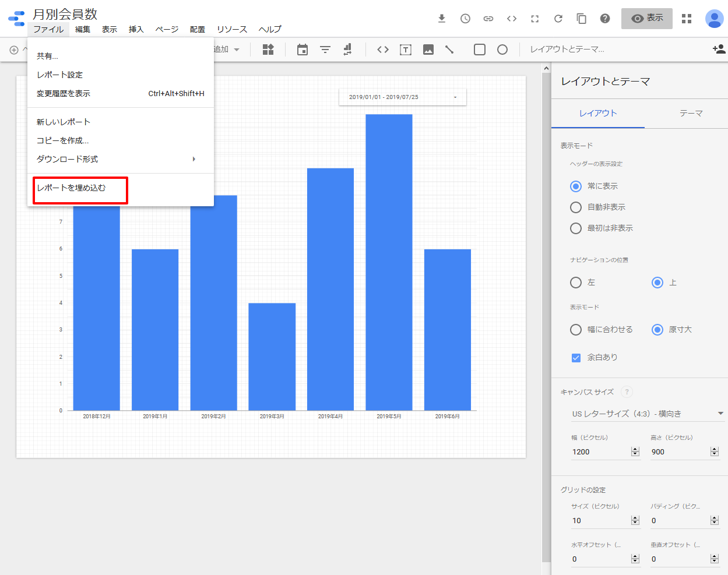Click the get report link icon
Screen dimensions: 728x575
tap(488, 19)
